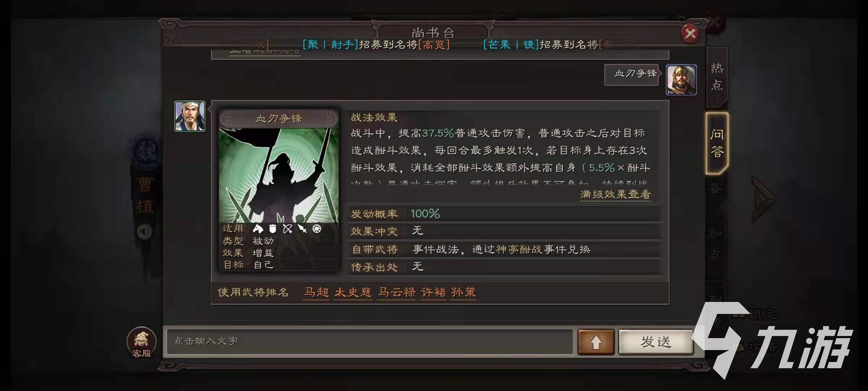Select the siege wheel troop icon
Viewport: 868px width, 391px height.
pyautogui.click(x=317, y=228)
